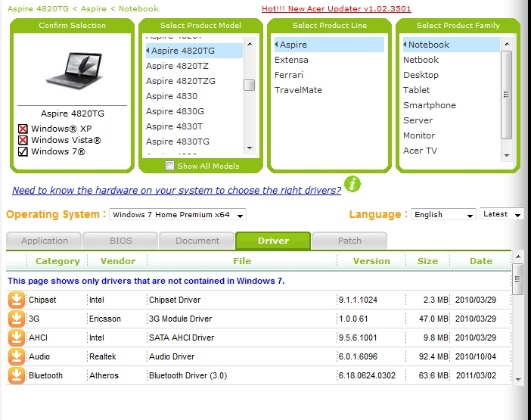Select Aspire product line
Screen dimensions: 531x420
pos(329,45)
